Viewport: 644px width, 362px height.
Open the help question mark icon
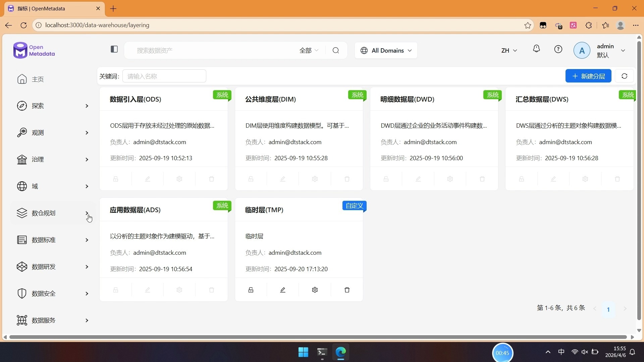558,49
